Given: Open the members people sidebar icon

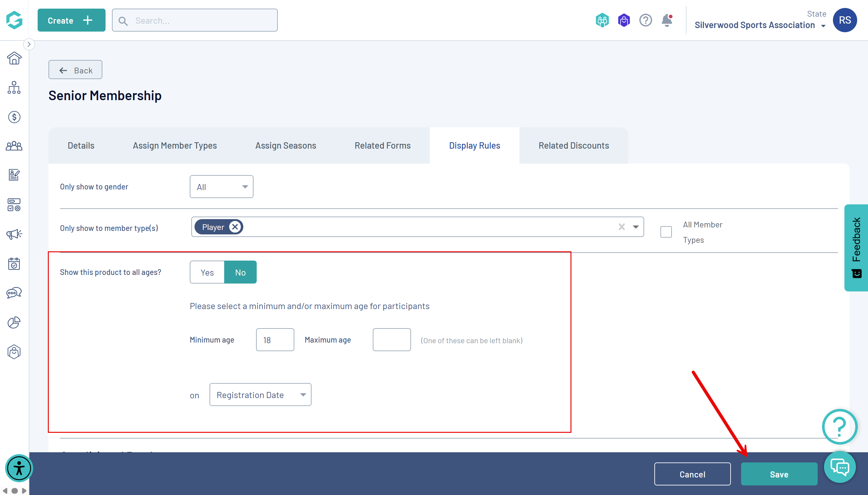Looking at the screenshot, I should (x=14, y=146).
